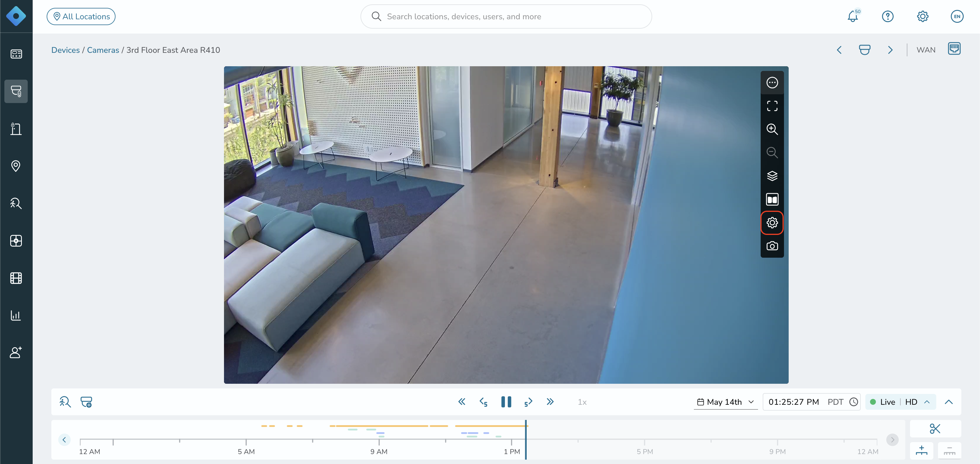The image size is (980, 464).
Task: Open the split view comparison icon
Action: coord(772,199)
